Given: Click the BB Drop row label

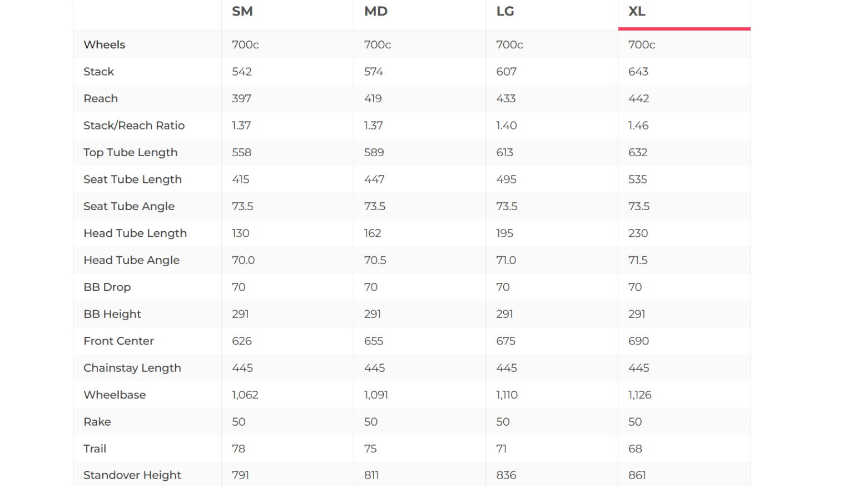Looking at the screenshot, I should pos(107,287).
